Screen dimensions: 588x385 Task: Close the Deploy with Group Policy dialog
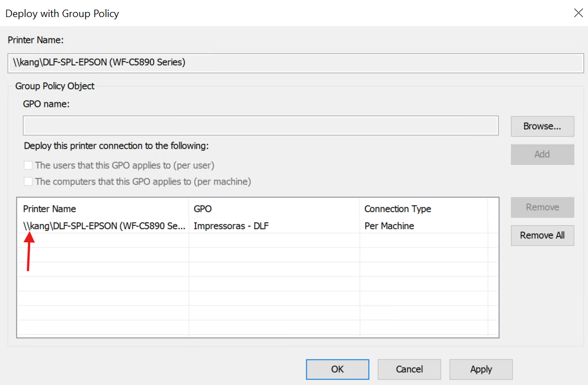(578, 13)
